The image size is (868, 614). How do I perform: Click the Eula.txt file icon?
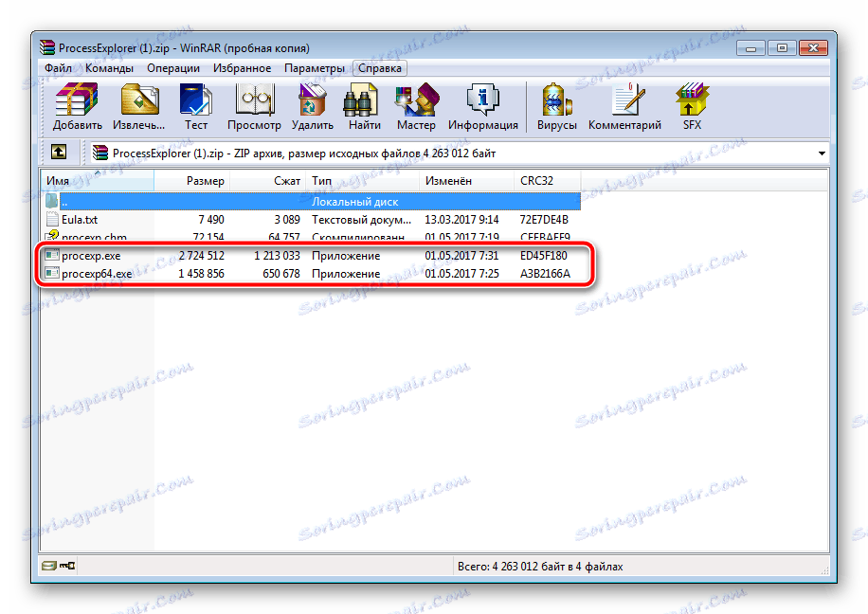52,219
